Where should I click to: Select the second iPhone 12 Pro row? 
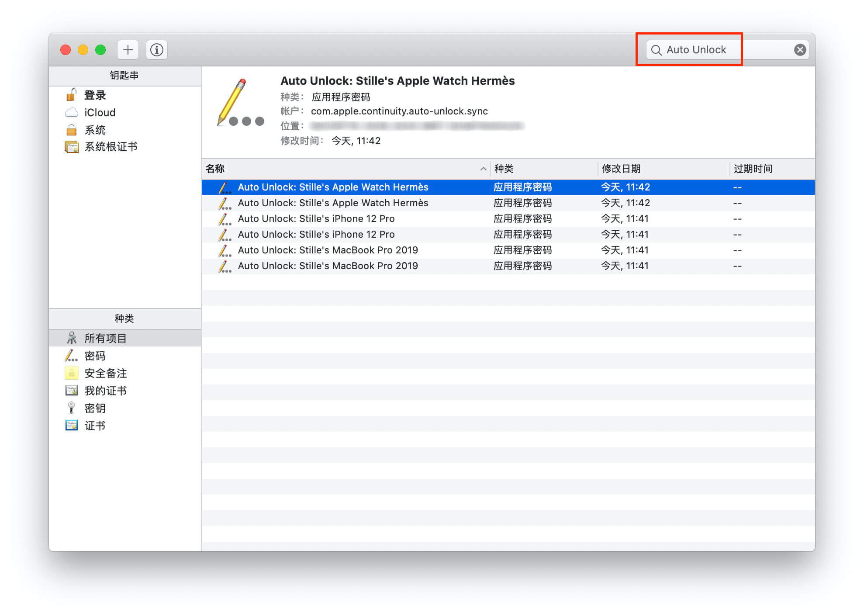508,234
